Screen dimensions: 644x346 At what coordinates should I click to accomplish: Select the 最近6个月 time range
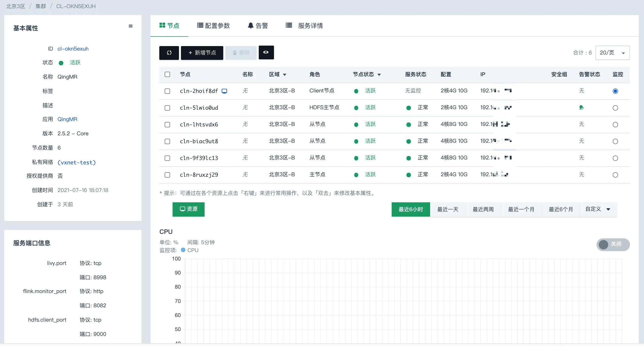pyautogui.click(x=561, y=209)
